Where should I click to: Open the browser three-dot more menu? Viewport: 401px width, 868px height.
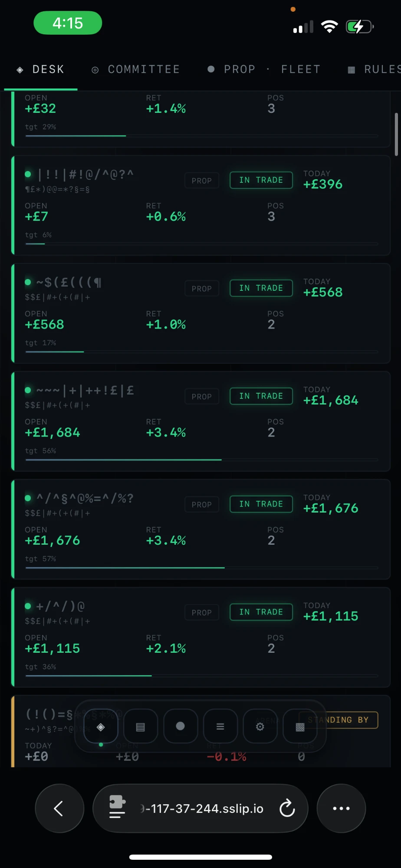[x=341, y=808]
